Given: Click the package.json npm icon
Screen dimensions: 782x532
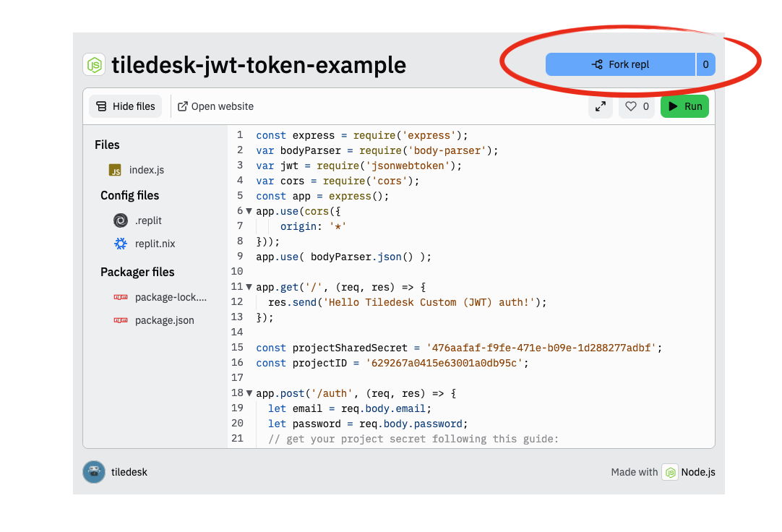Looking at the screenshot, I should (121, 320).
